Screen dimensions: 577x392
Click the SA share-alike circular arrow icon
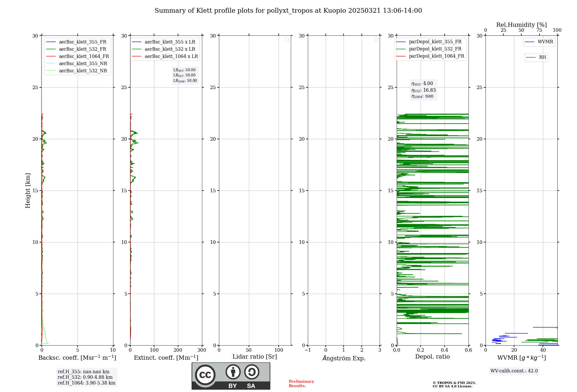pos(252,372)
